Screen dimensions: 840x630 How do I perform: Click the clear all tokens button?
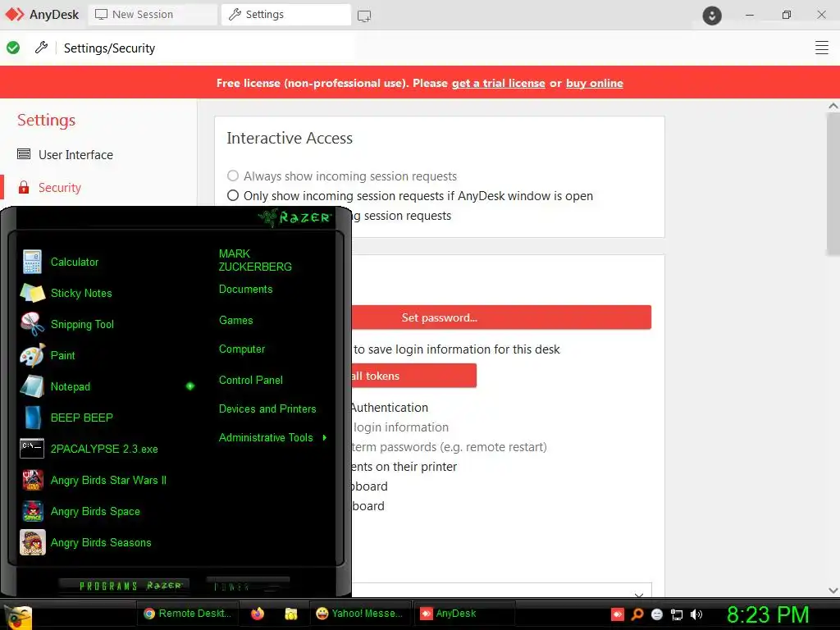click(x=413, y=376)
